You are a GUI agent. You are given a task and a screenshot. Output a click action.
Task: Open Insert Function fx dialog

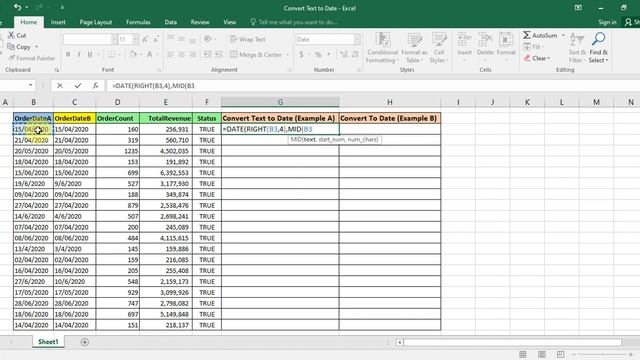click(x=95, y=85)
